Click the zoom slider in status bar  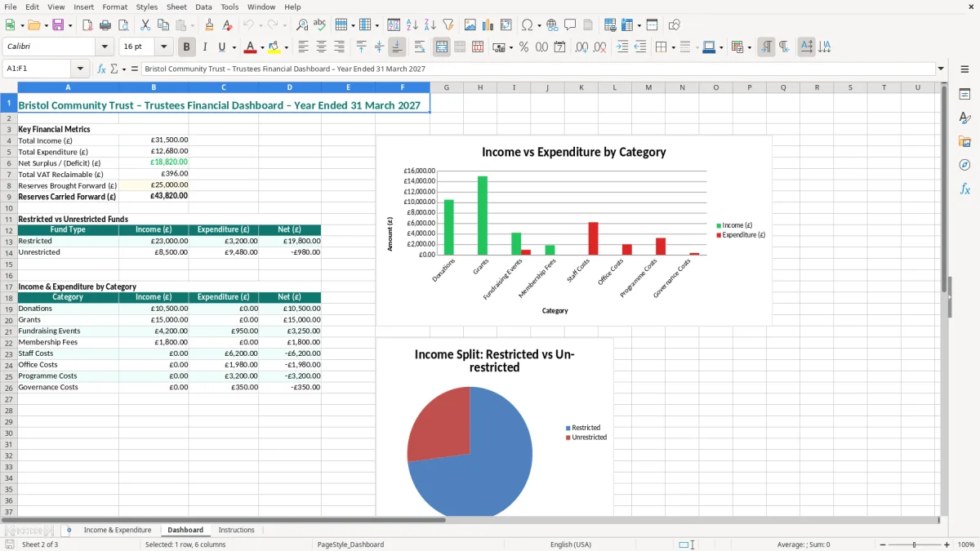914,544
